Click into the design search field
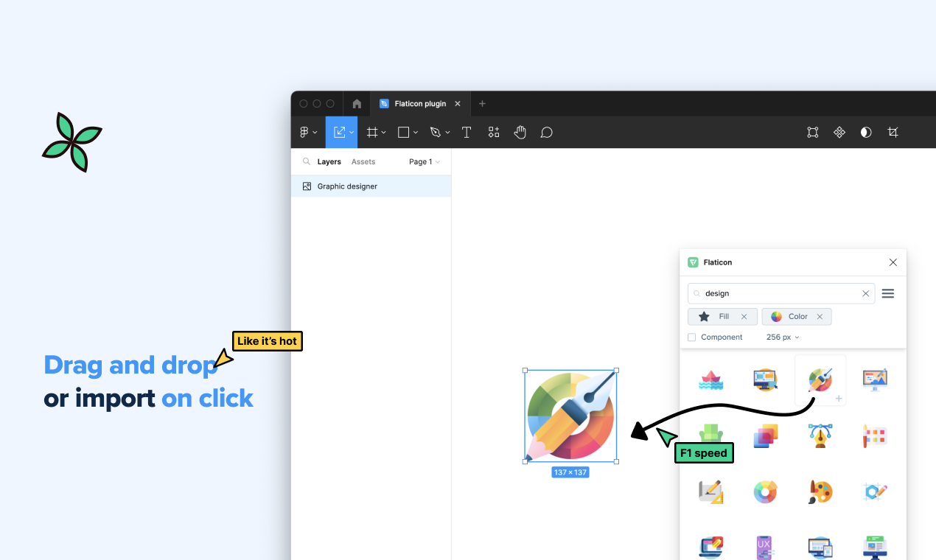The width and height of the screenshot is (936, 560). click(781, 293)
